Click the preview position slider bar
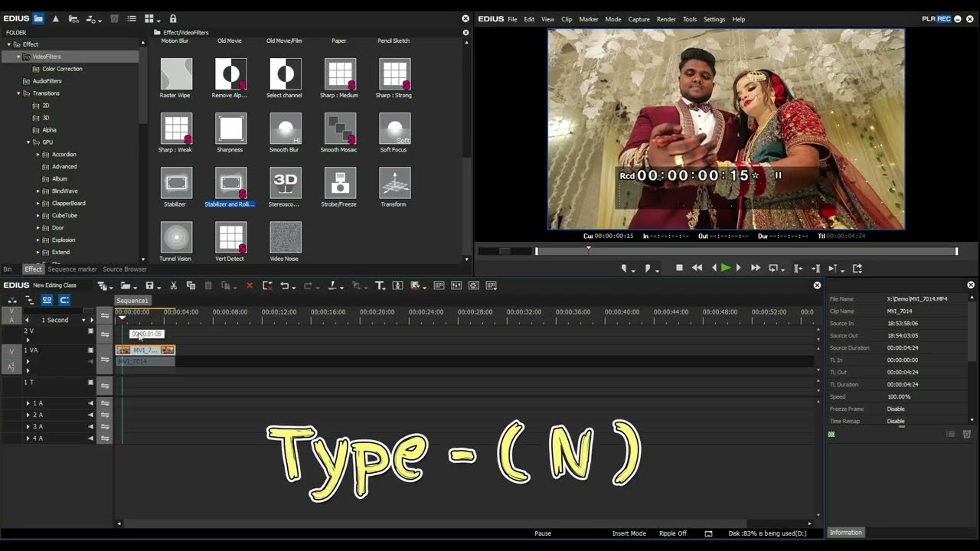 [x=746, y=251]
